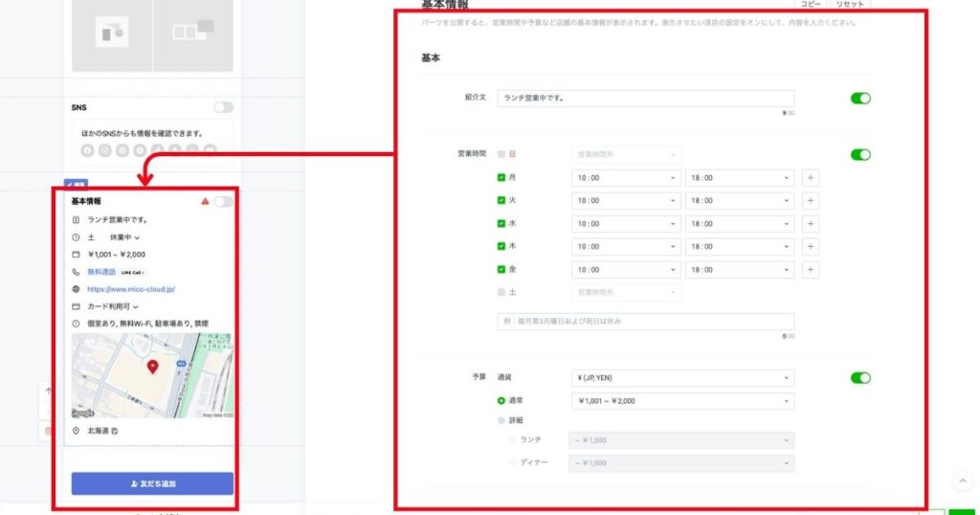
Task: Click the blue edit pencil tag above 基本情報
Action: [76, 185]
